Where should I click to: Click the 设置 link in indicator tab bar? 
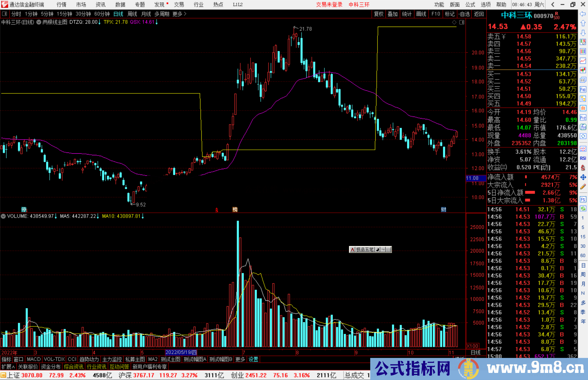tap(253, 359)
